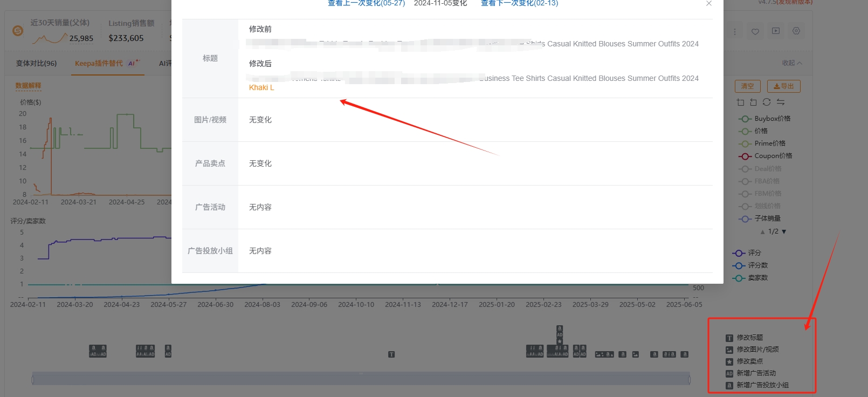Click the heart favorite icon
This screenshot has height=397, width=868.
pos(755,32)
